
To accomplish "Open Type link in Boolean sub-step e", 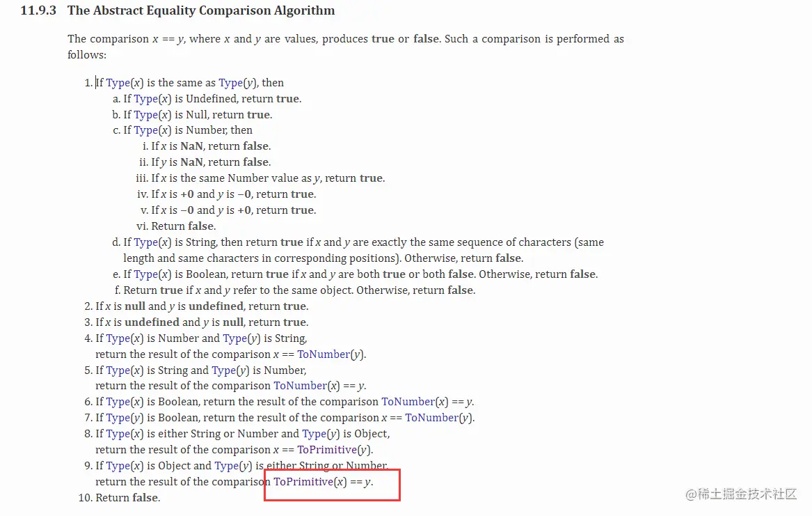I will (145, 274).
